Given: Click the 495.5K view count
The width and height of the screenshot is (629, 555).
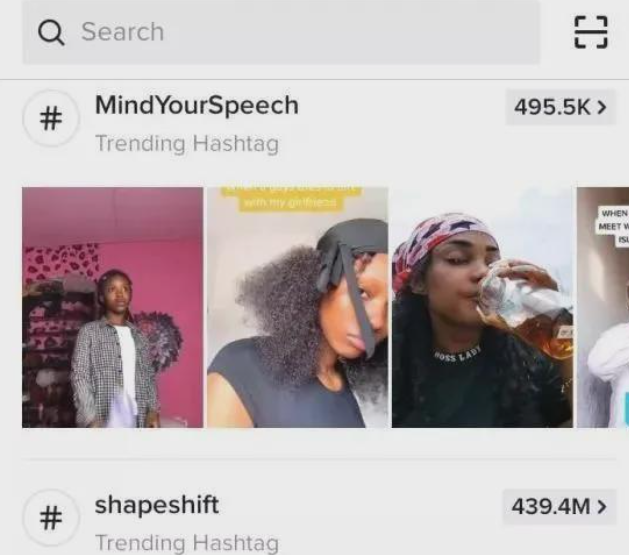Looking at the screenshot, I should click(x=552, y=107).
